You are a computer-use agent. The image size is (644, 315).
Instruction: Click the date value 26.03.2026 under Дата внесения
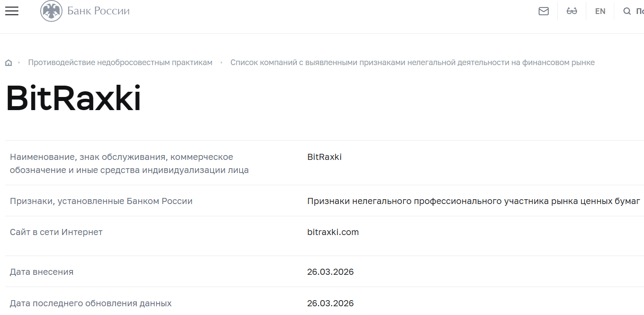(x=330, y=272)
